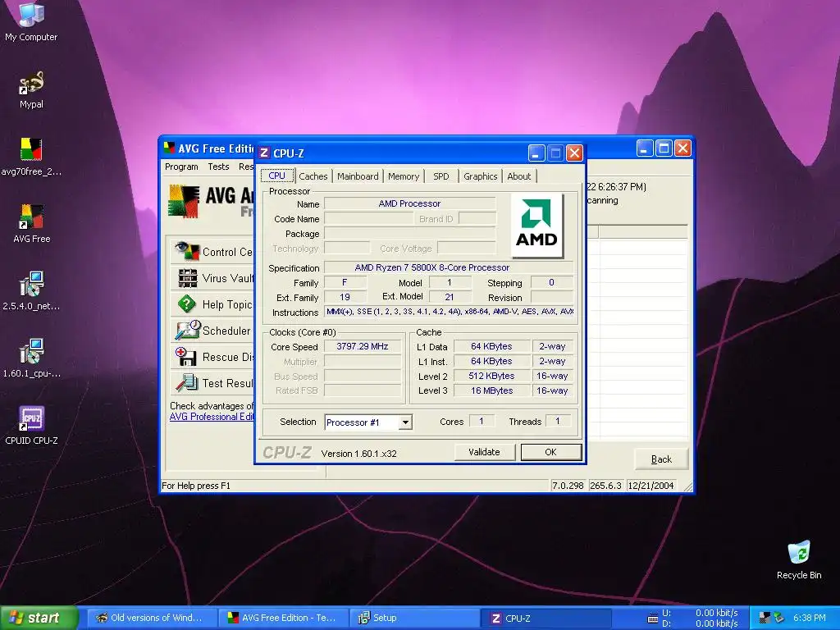Image resolution: width=840 pixels, height=630 pixels.
Task: Click the system clock showing 6:38 PM
Action: 809,618
